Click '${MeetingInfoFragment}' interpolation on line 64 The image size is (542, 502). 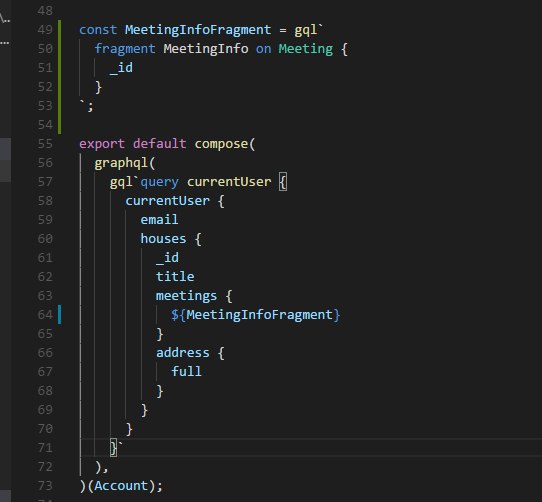pos(255,315)
